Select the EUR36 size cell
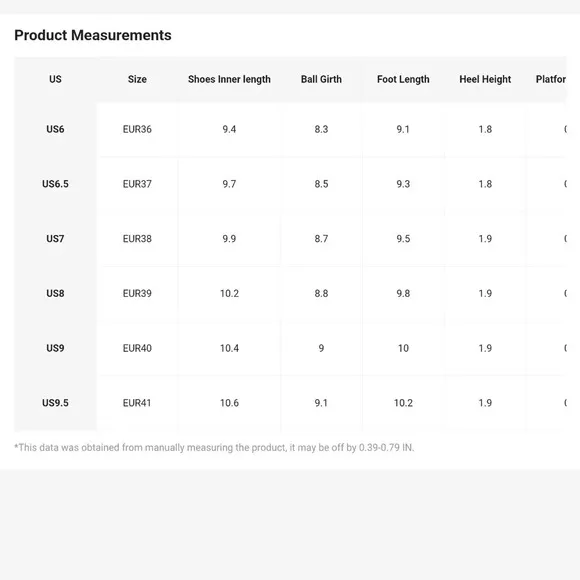The image size is (580, 580). tap(137, 129)
